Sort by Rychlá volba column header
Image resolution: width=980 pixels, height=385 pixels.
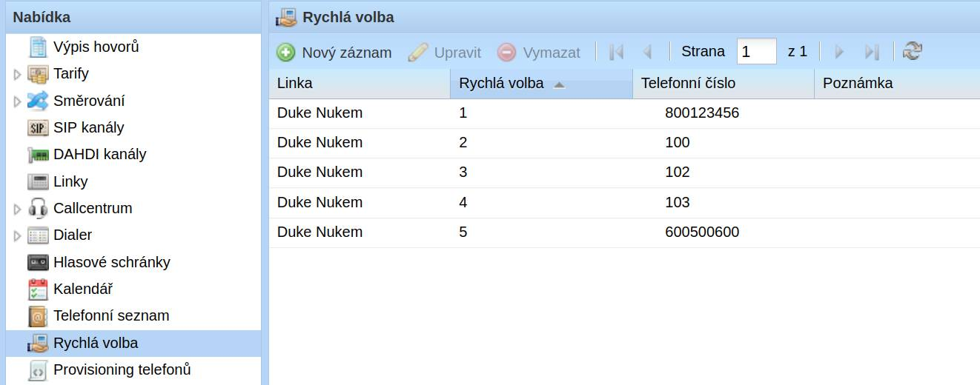[x=541, y=84]
